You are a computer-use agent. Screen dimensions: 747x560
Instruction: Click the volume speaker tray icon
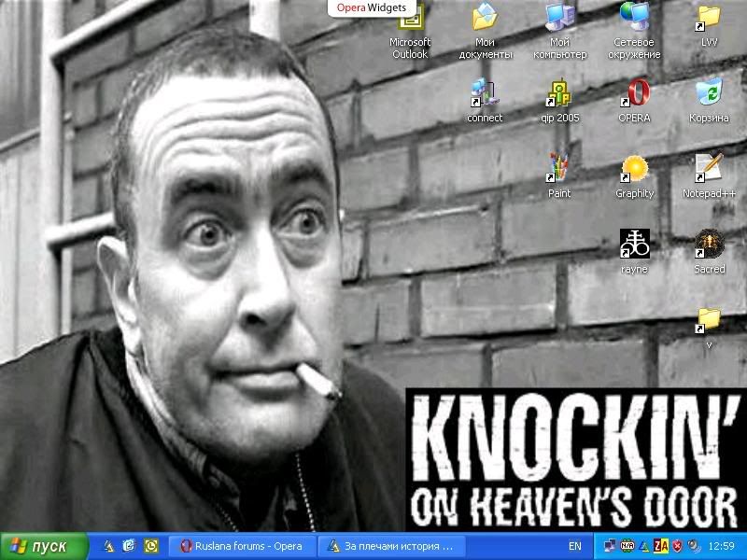pyautogui.click(x=694, y=546)
